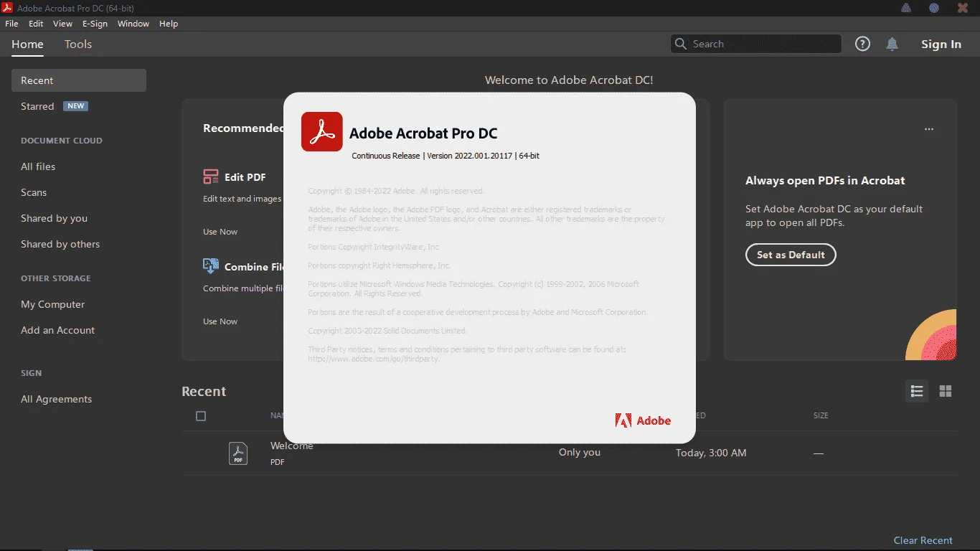The height and width of the screenshot is (551, 980).
Task: Open the Help menu
Action: (169, 24)
